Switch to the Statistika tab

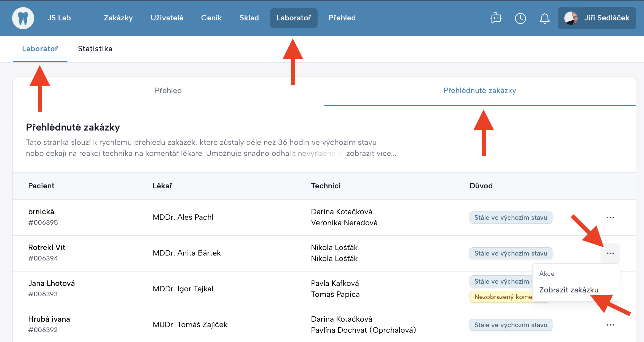[95, 49]
